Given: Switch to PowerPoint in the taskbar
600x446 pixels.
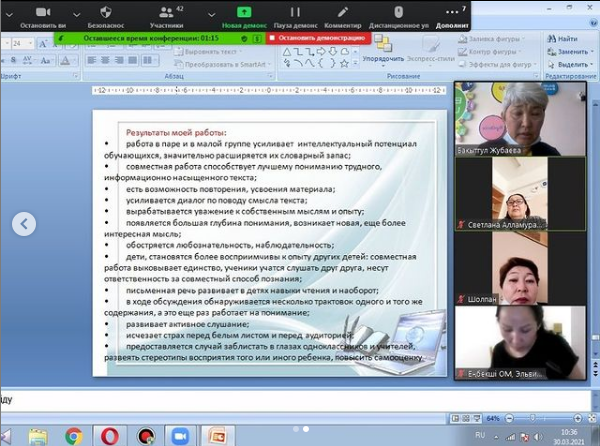Looking at the screenshot, I should 215,436.
